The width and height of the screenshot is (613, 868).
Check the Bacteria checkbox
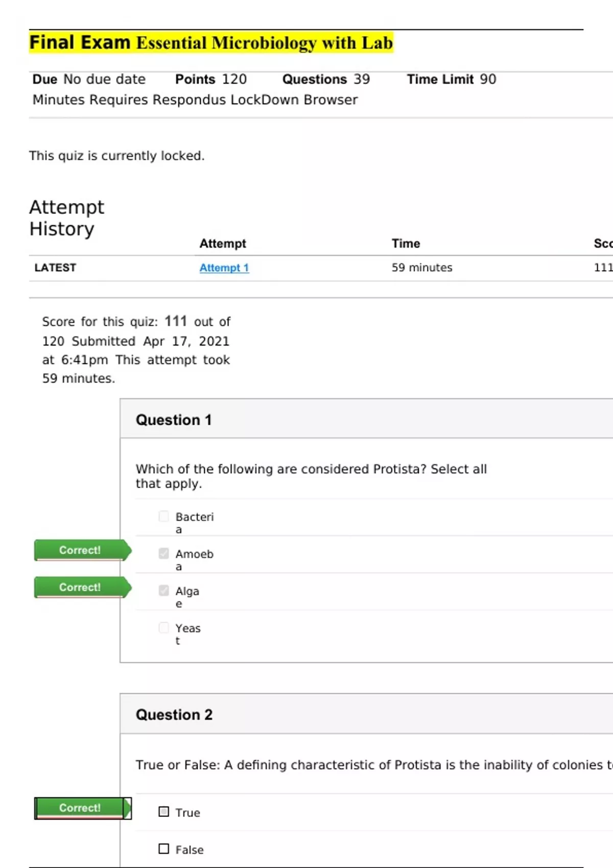163,516
